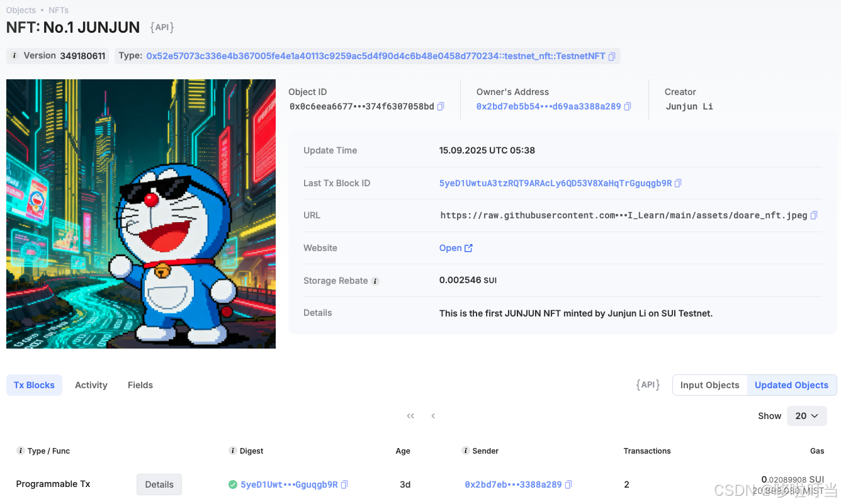Open the testnet_nft::TestnetNFT type link
The height and width of the screenshot is (504, 841).
pyautogui.click(x=376, y=56)
